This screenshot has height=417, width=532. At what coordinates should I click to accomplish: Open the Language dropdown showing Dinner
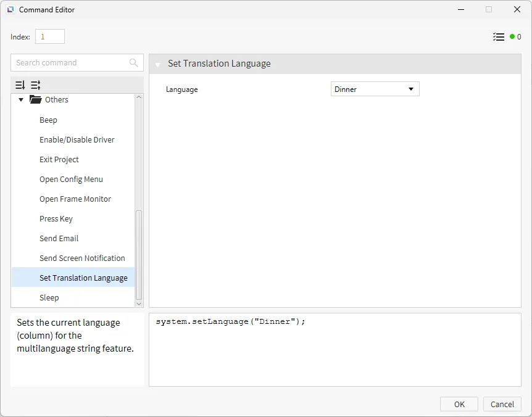pyautogui.click(x=375, y=89)
